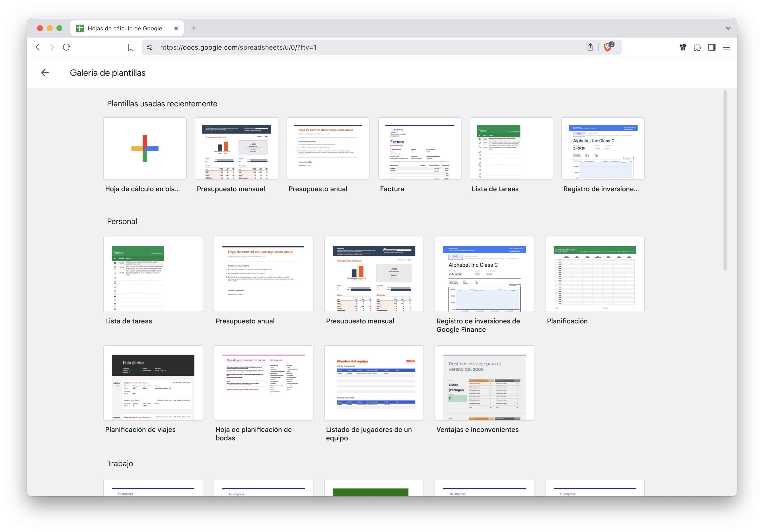Select the Hojas de cálculo de Google tab
This screenshot has height=532, width=764.
click(x=127, y=28)
